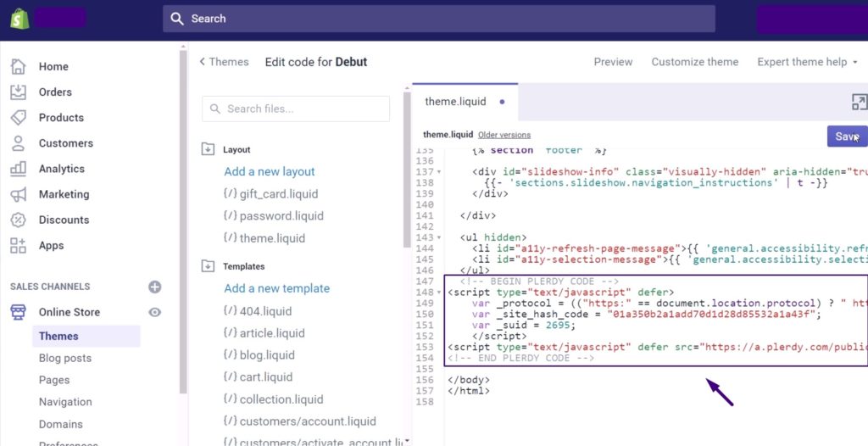Select the theme.liquid editor tab

(x=456, y=102)
